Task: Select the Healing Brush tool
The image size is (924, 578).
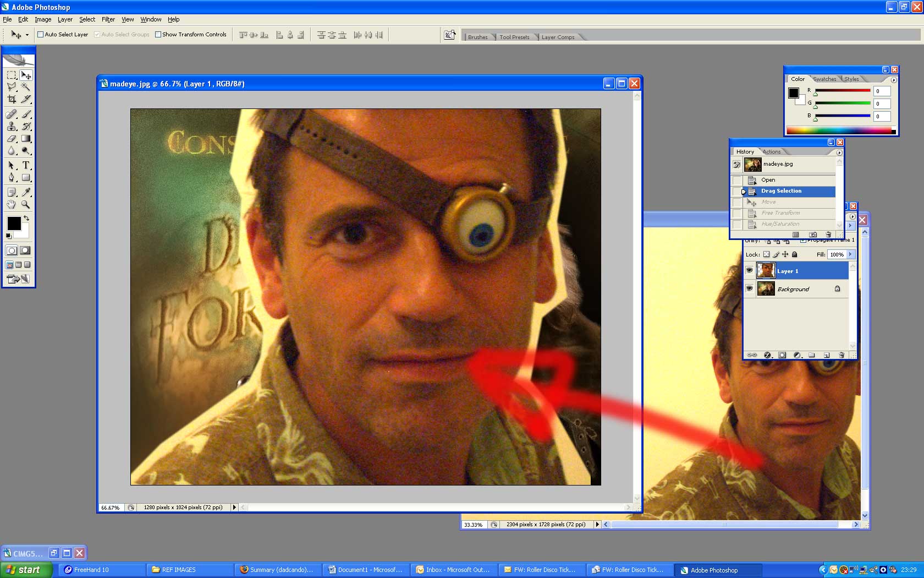Action: click(12, 114)
